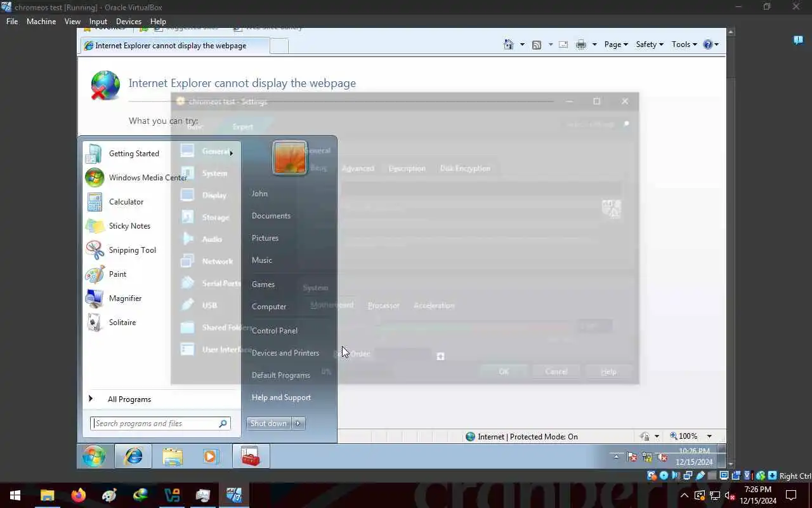Open the IE Home dropdown arrow
Image resolution: width=812 pixels, height=508 pixels.
[x=522, y=44]
